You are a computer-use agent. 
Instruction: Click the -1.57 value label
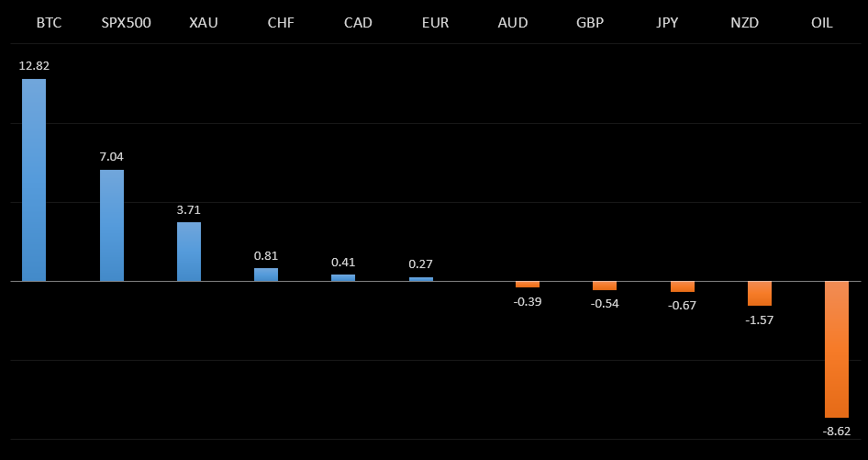coord(760,319)
